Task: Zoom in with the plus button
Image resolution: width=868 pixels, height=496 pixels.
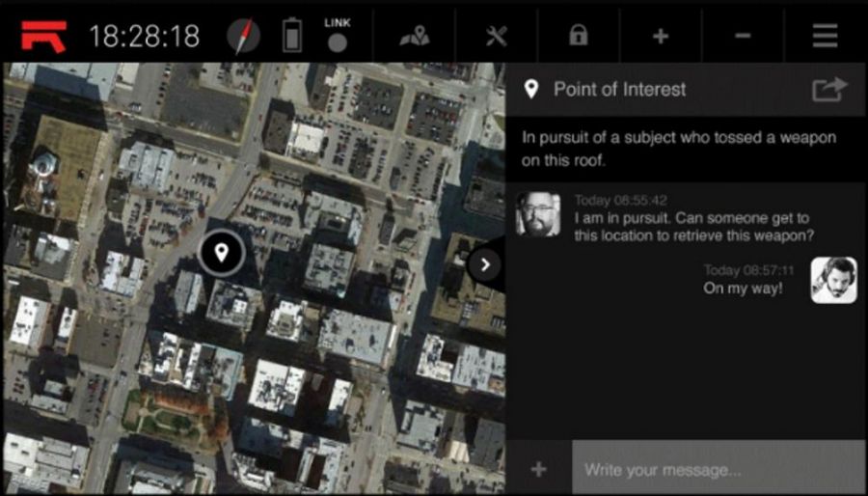Action: click(661, 37)
